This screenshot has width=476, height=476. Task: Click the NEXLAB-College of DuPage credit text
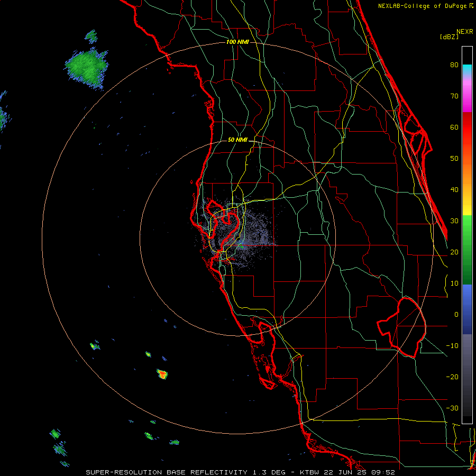425,6
